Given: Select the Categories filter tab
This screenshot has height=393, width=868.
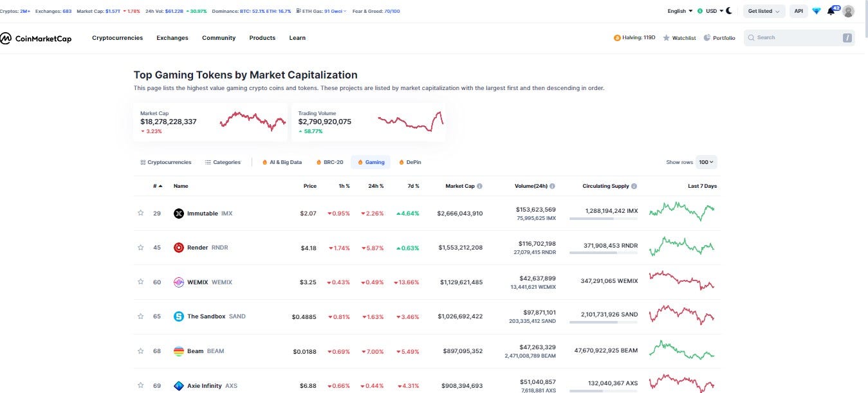Looking at the screenshot, I should pos(223,163).
